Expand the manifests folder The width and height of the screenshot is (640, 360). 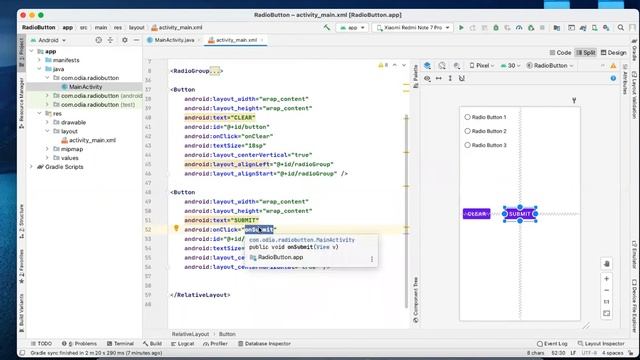pyautogui.click(x=40, y=60)
